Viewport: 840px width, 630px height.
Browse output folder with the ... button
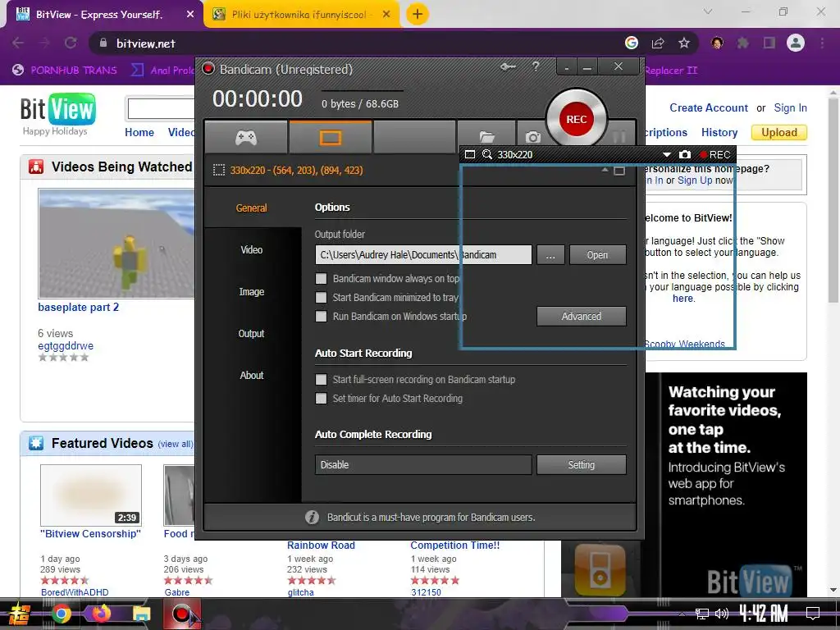[x=550, y=255]
